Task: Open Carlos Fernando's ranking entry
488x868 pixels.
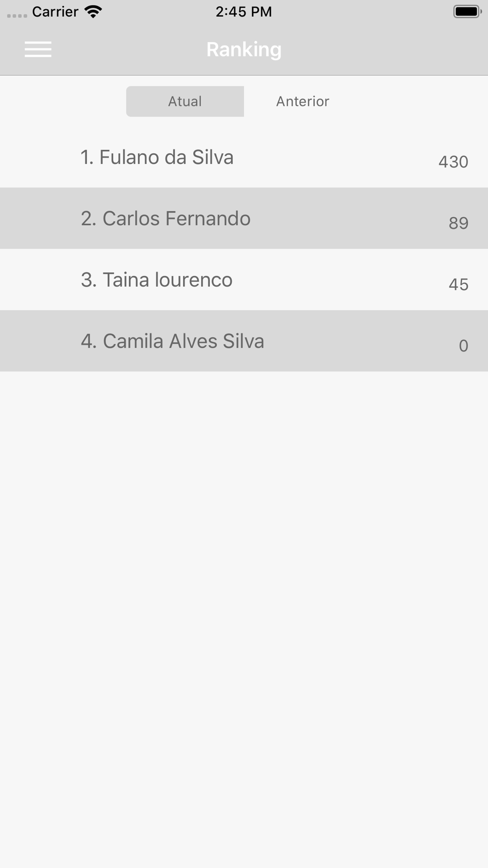Action: [244, 218]
